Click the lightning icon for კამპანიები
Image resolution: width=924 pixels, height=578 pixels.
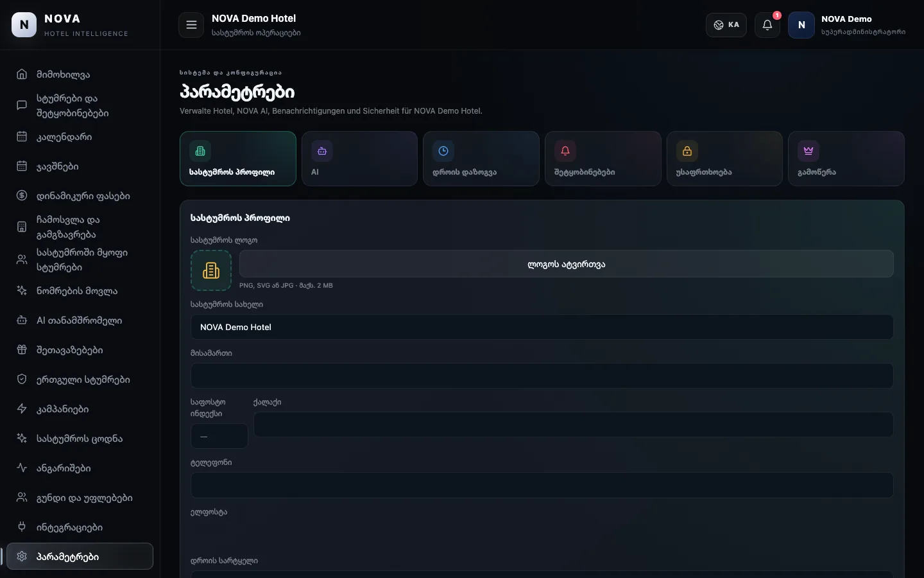point(22,409)
